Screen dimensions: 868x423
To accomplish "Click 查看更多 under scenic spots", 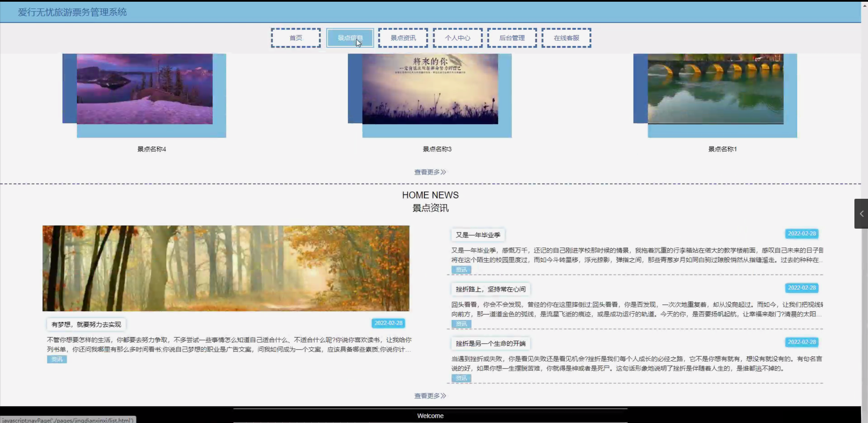I will point(430,172).
